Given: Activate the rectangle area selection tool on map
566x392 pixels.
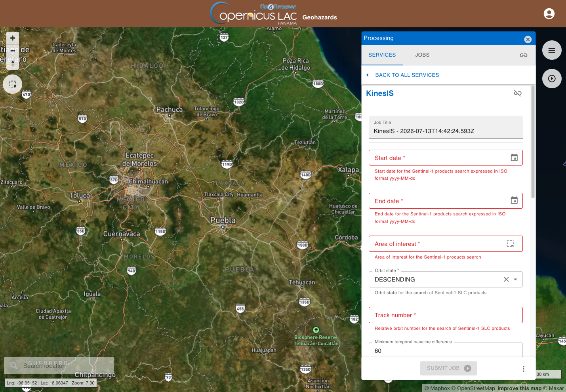Looking at the screenshot, I should [13, 84].
